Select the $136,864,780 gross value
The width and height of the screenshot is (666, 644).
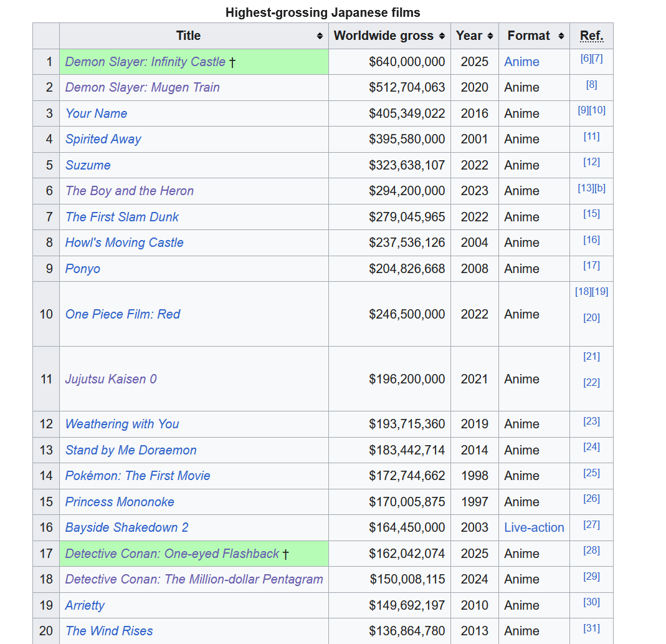tap(407, 631)
